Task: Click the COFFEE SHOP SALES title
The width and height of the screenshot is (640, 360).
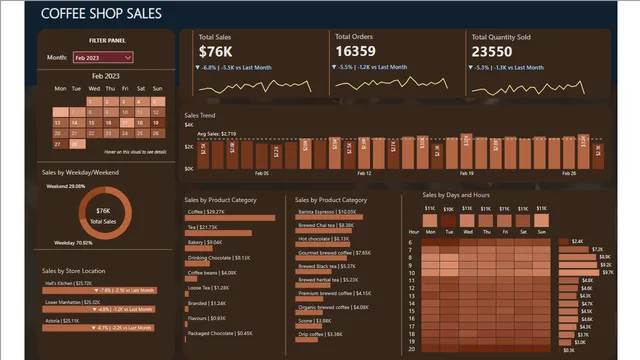Action: click(101, 14)
